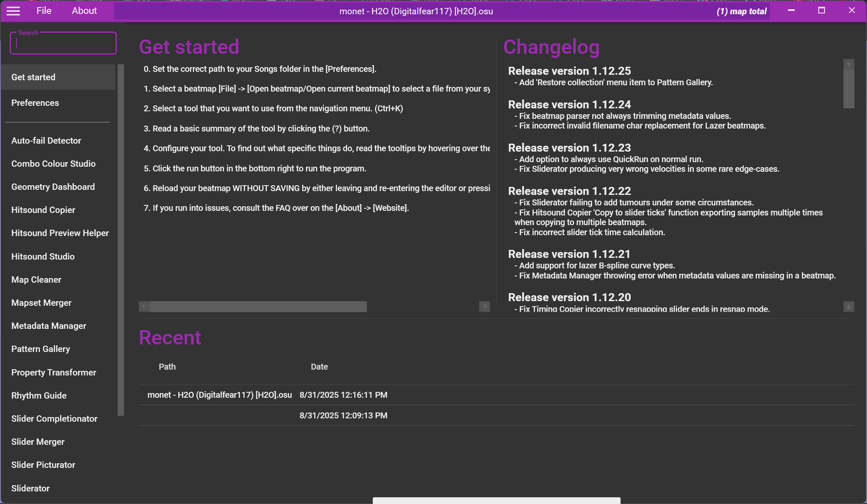Image resolution: width=867 pixels, height=504 pixels.
Task: Click the Search input field
Action: pyautogui.click(x=63, y=44)
